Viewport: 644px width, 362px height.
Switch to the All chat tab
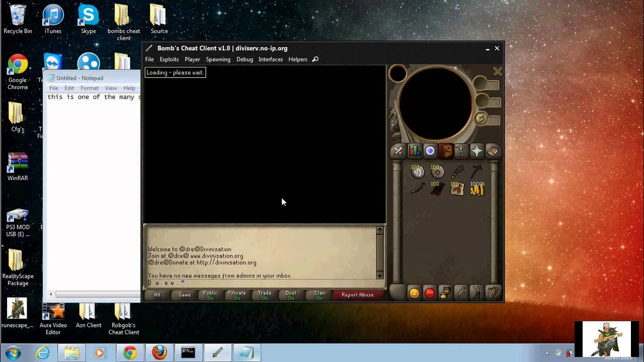point(157,295)
